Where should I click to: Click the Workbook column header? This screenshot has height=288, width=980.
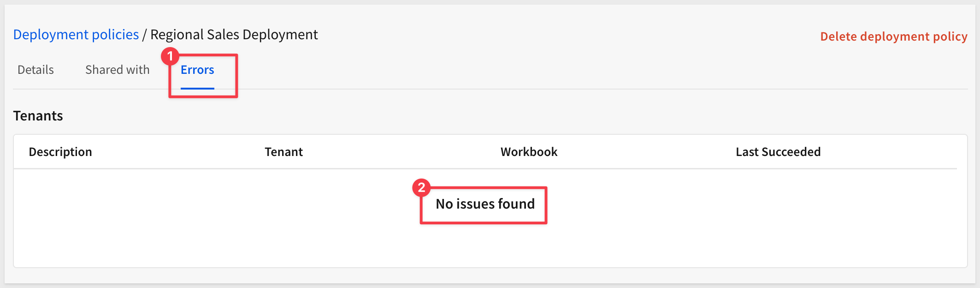[529, 152]
